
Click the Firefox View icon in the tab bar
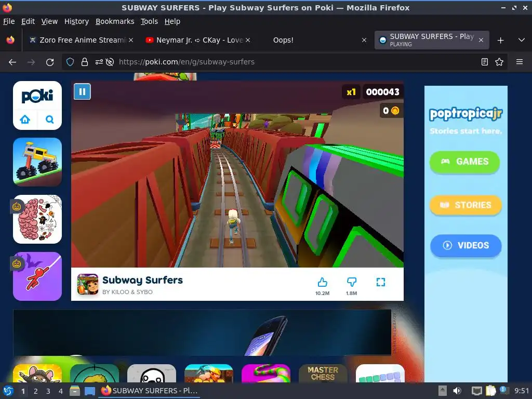click(10, 40)
